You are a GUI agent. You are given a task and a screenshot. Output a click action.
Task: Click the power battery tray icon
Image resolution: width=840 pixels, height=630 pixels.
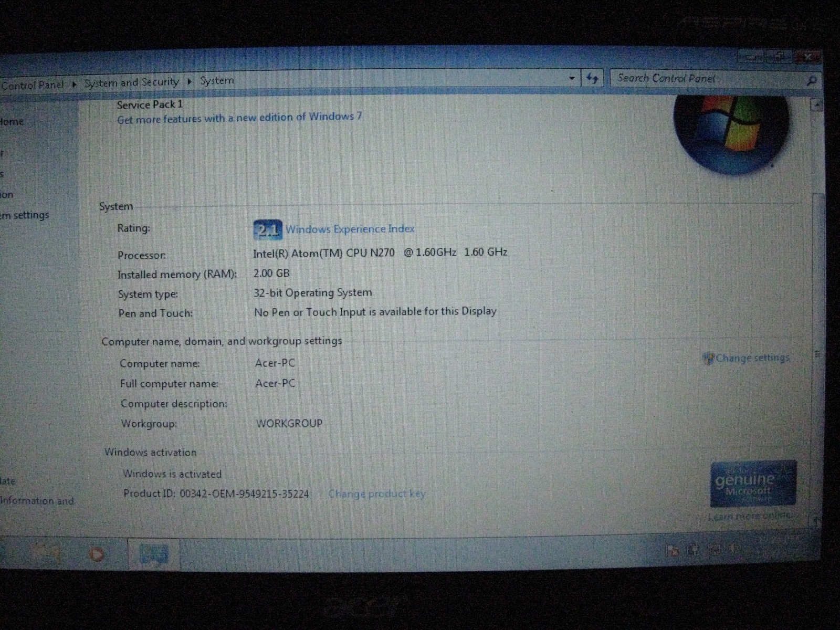point(694,550)
